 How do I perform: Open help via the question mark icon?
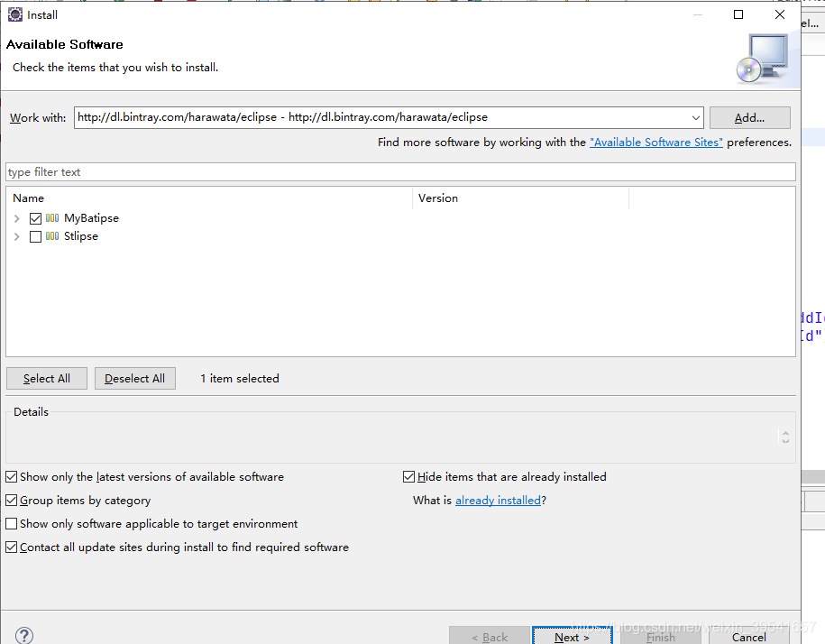pos(24,635)
